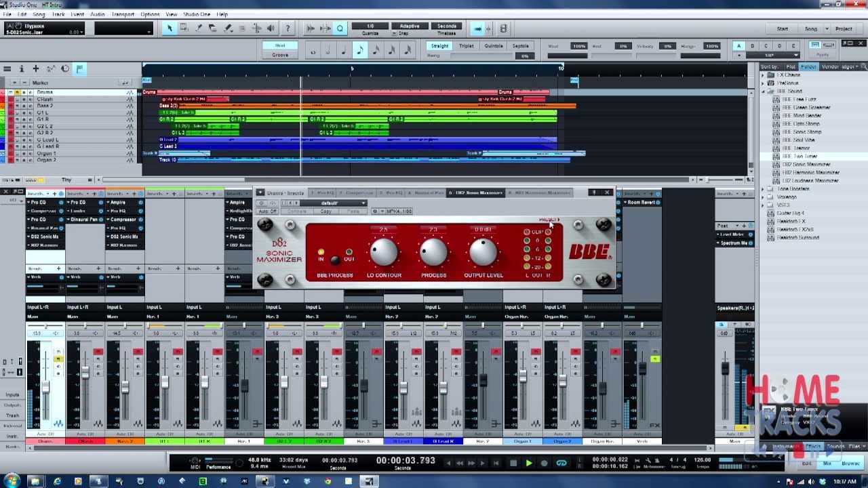Select quantize preset slot B
Viewport: 868px width, 488px height.
coord(752,46)
